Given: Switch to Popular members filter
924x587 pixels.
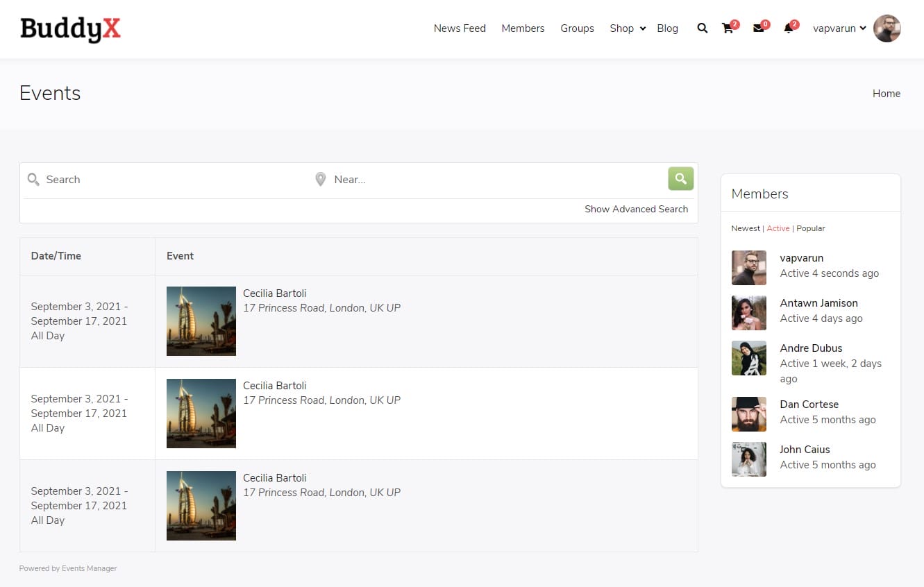Looking at the screenshot, I should [810, 228].
